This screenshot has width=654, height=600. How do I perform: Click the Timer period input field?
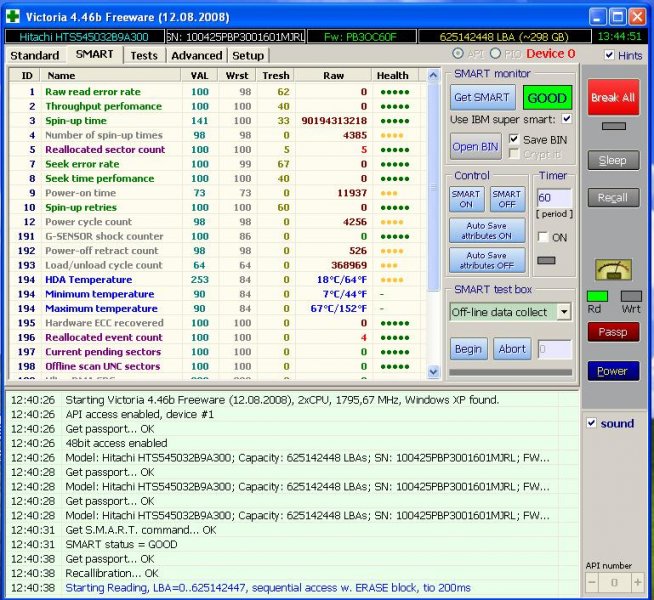point(554,198)
